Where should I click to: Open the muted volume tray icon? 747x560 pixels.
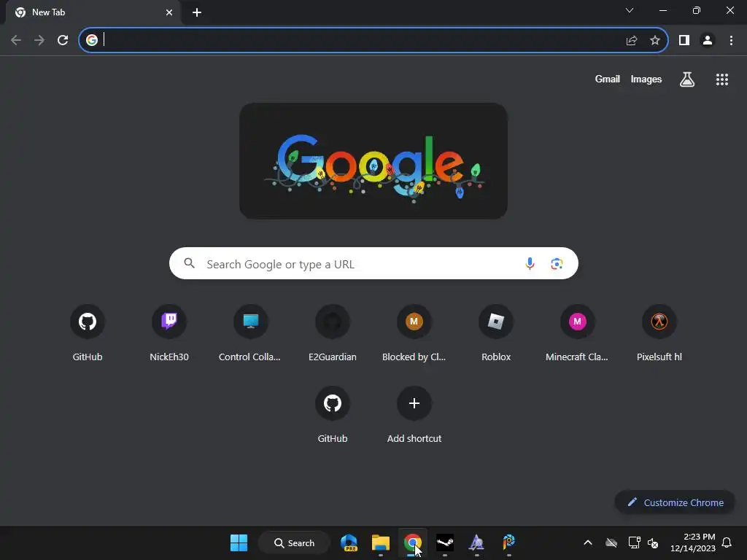[653, 542]
